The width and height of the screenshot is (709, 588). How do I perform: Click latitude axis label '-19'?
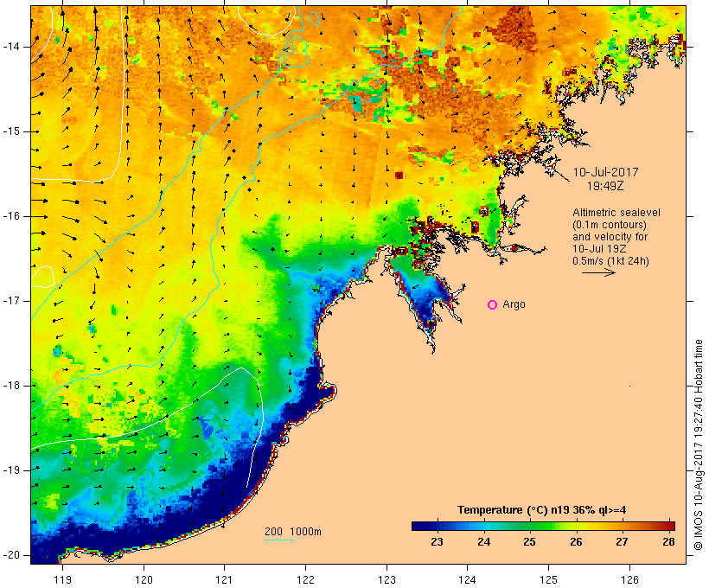[10, 470]
